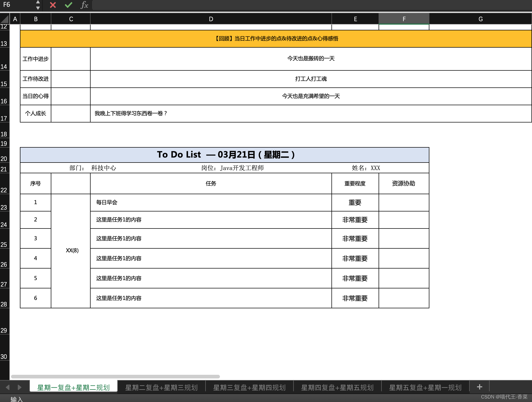The height and width of the screenshot is (402, 532).
Task: Click the 打工人打工魂 cell
Action: point(311,79)
